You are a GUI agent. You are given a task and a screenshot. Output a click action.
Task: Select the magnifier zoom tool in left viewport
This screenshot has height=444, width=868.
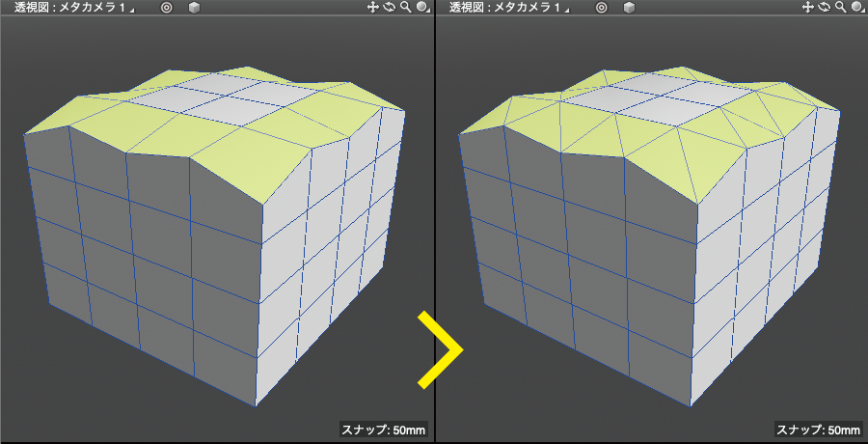click(x=406, y=7)
